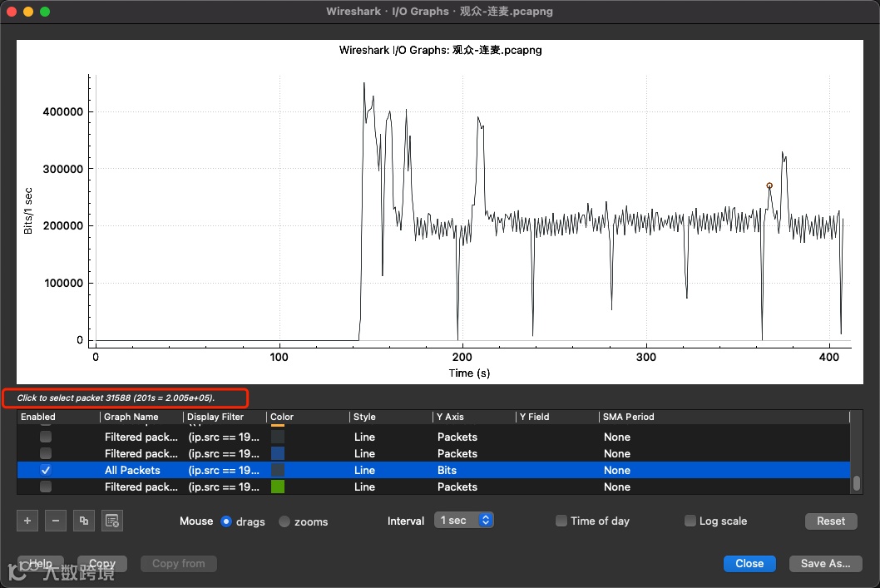880x588 pixels.
Task: Add a new graph with the plus button
Action: click(x=27, y=521)
